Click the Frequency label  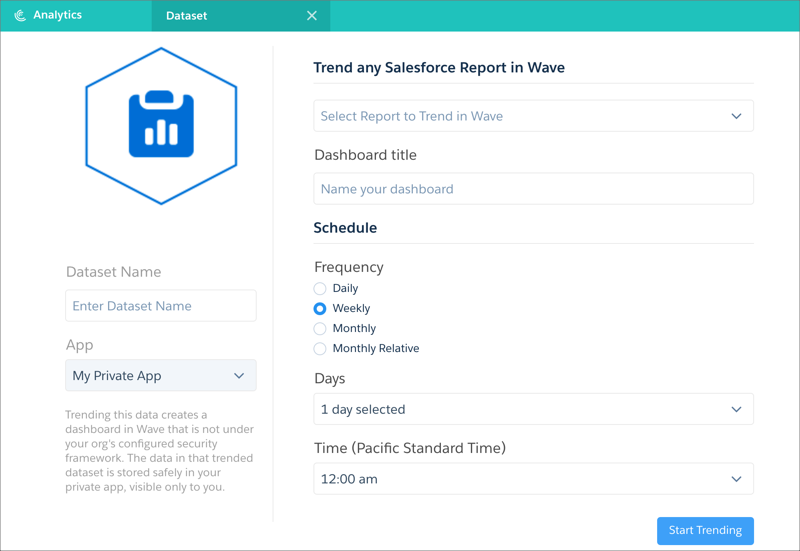[x=349, y=267]
